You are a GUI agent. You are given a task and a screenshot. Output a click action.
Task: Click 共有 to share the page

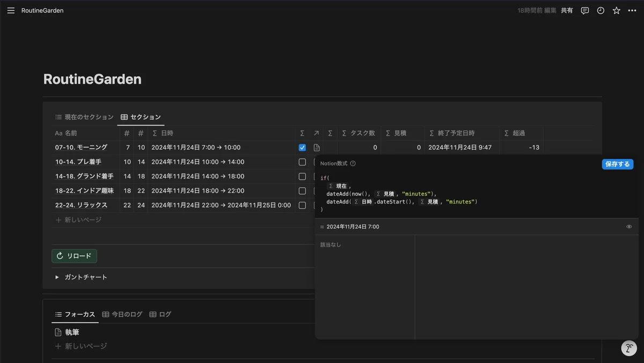pyautogui.click(x=567, y=10)
